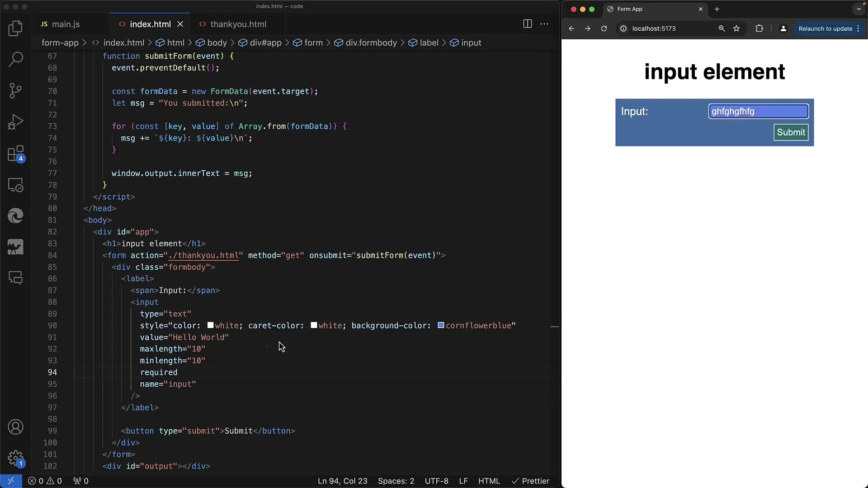Select the Source Control icon
This screenshot has height=488, width=868.
click(15, 90)
